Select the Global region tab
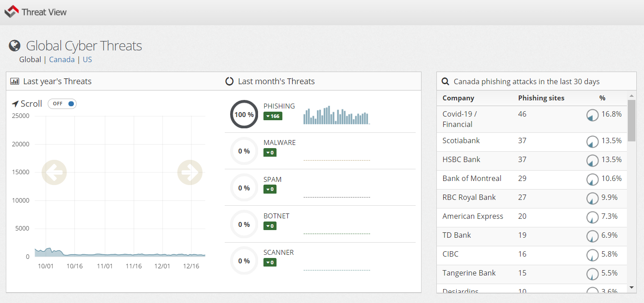The width and height of the screenshot is (644, 303). pyautogui.click(x=30, y=59)
